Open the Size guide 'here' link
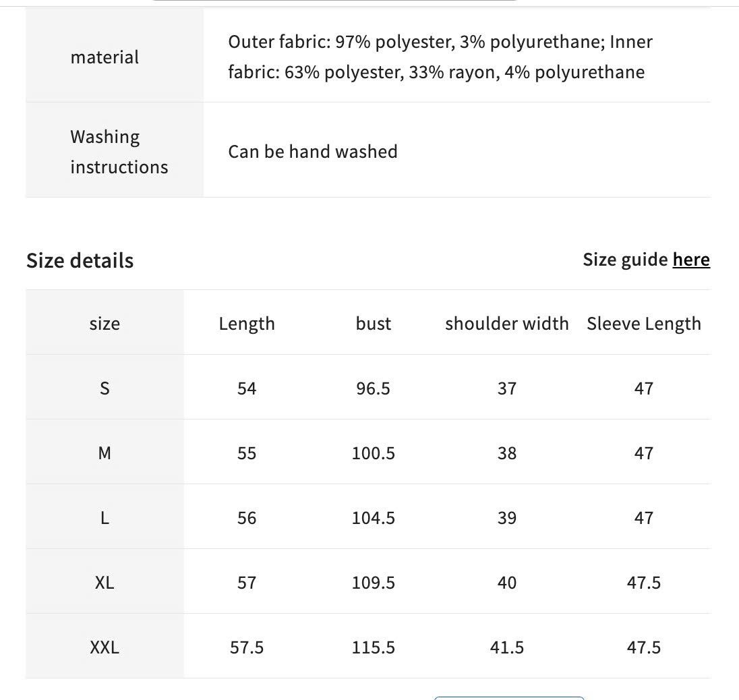Viewport: 739px width, 700px height. click(x=691, y=260)
